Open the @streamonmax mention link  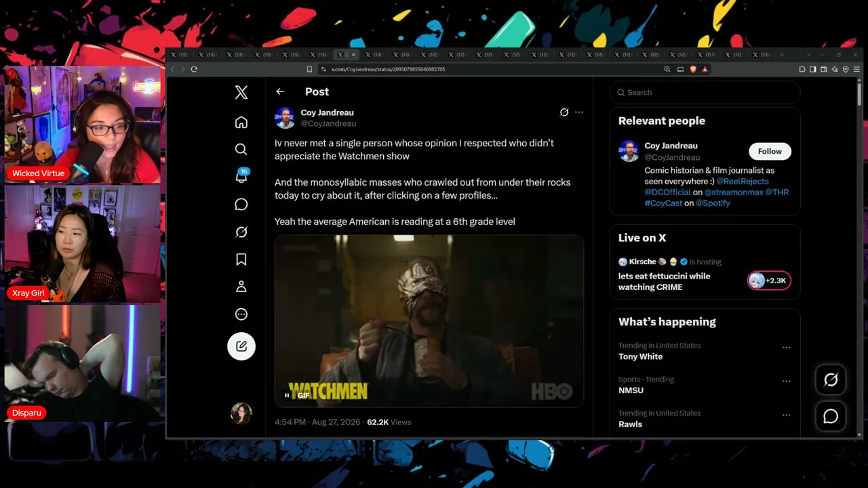[x=733, y=192]
